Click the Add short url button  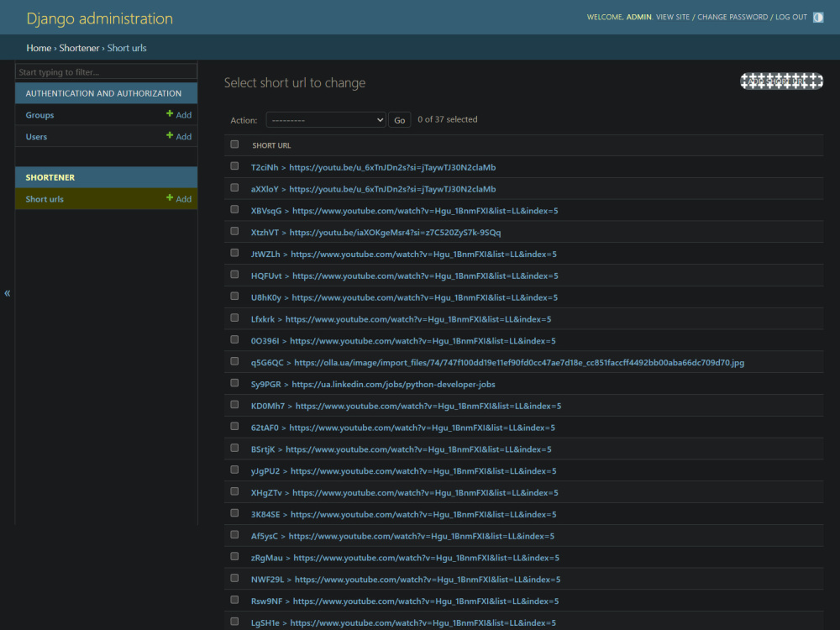781,81
